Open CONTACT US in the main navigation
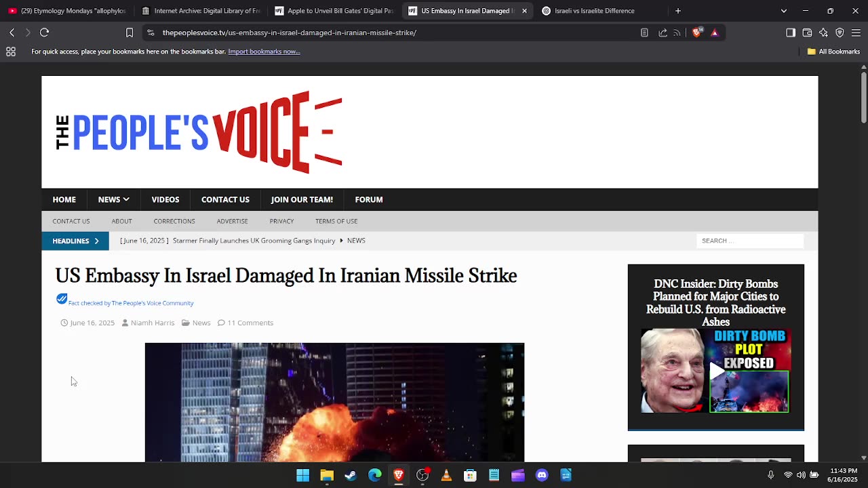 point(225,199)
